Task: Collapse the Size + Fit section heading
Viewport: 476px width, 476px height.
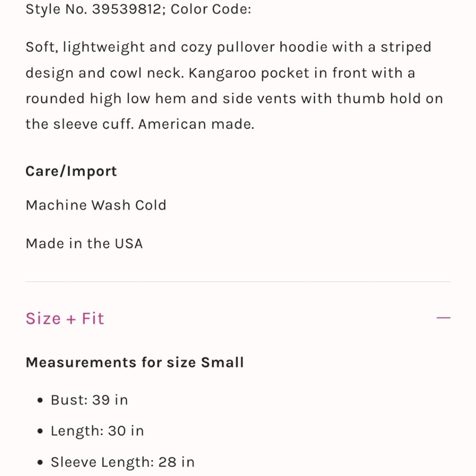Action: click(x=65, y=318)
